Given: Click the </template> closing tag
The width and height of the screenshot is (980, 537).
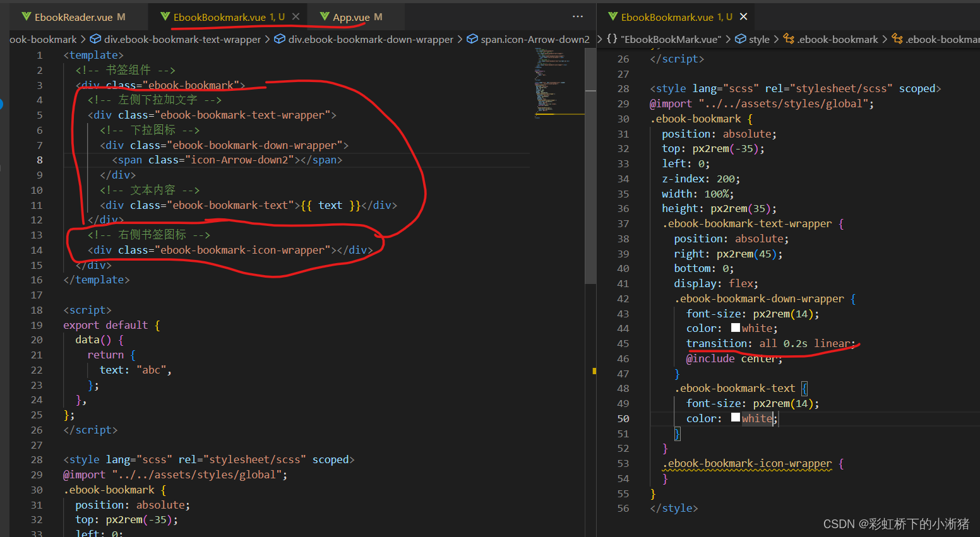Looking at the screenshot, I should (97, 280).
